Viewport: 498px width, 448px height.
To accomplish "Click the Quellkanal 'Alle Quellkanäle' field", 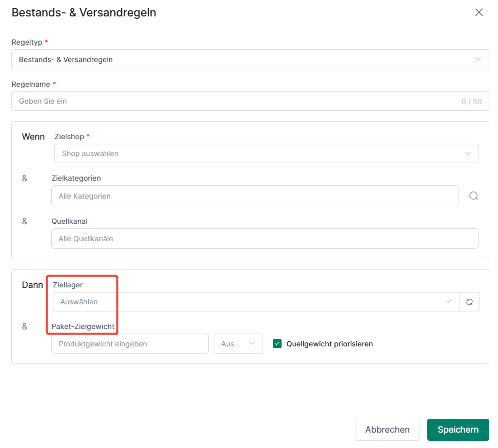I will [x=265, y=239].
